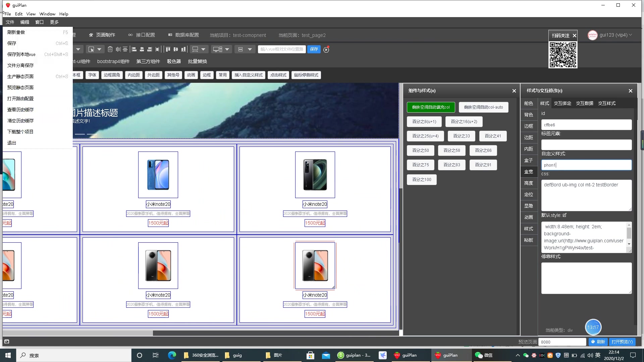
Task: Click close button on 组件与样式 panel
Action: point(514,90)
